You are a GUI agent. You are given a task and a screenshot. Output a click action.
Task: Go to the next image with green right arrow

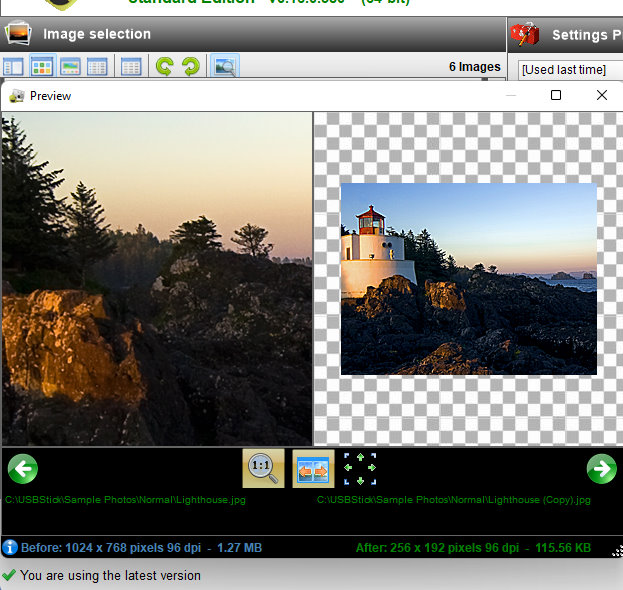click(x=601, y=468)
